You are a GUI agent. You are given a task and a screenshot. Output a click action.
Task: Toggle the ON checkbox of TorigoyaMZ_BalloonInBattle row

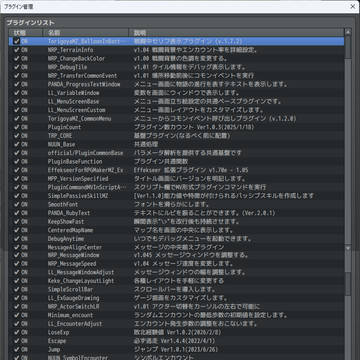(x=16, y=41)
